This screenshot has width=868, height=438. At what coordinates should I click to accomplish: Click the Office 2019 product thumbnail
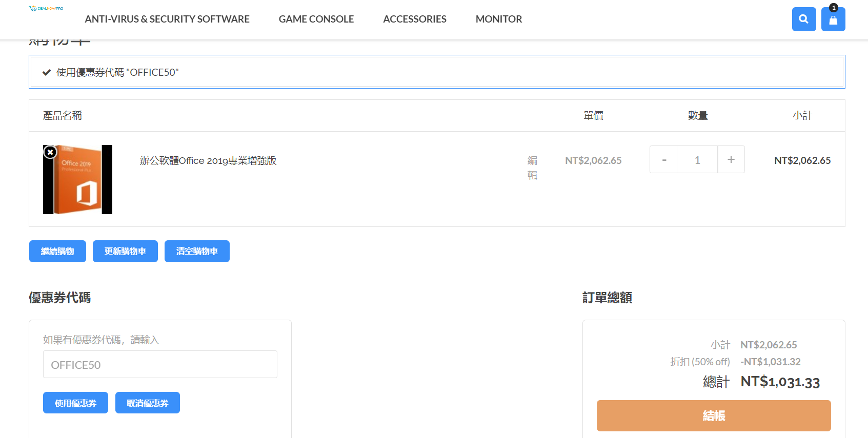(78, 179)
